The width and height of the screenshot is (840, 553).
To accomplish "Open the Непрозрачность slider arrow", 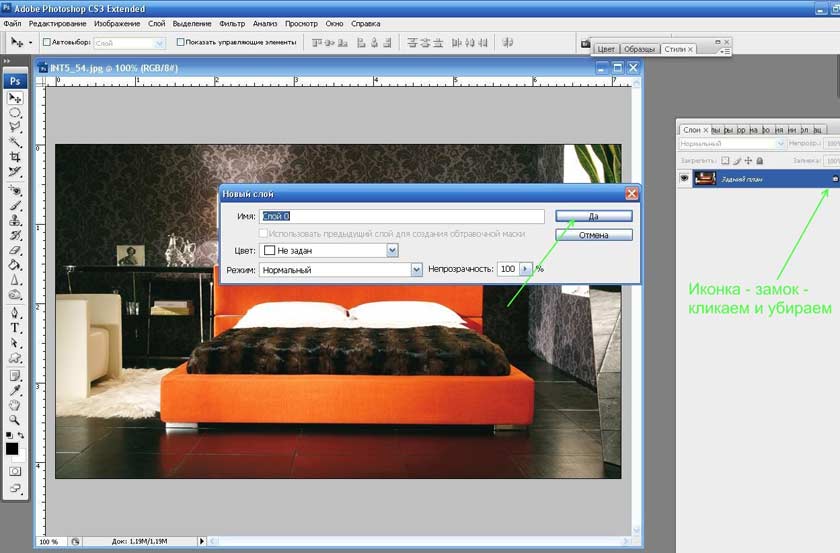I will [x=526, y=269].
